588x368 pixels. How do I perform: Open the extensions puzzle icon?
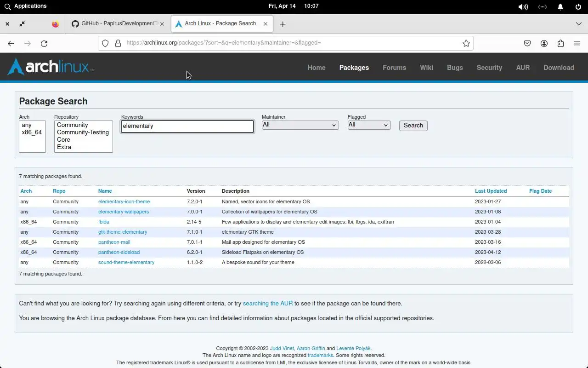point(560,43)
